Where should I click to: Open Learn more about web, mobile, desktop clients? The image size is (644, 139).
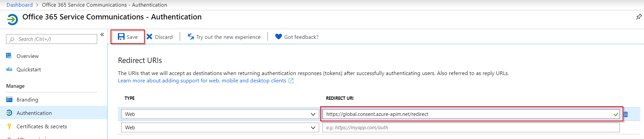(x=202, y=81)
